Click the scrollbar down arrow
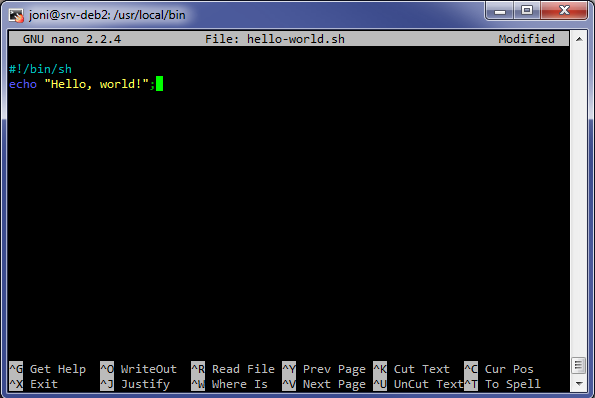This screenshot has height=398, width=595. [579, 384]
